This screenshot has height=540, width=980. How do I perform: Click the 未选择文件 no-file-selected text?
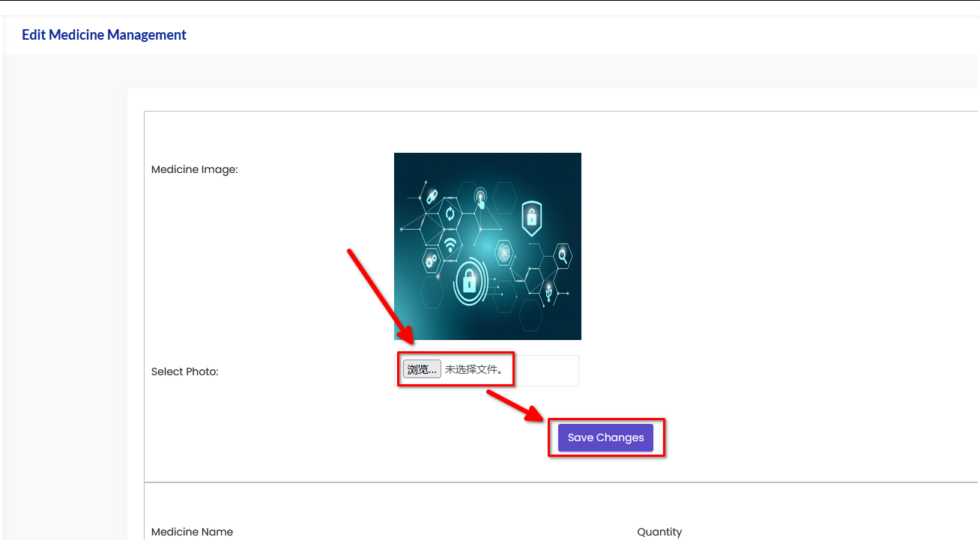474,369
